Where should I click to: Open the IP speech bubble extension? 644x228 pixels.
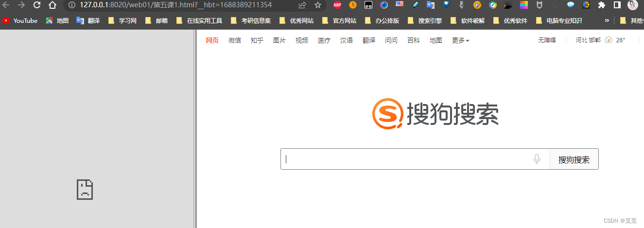(571, 5)
